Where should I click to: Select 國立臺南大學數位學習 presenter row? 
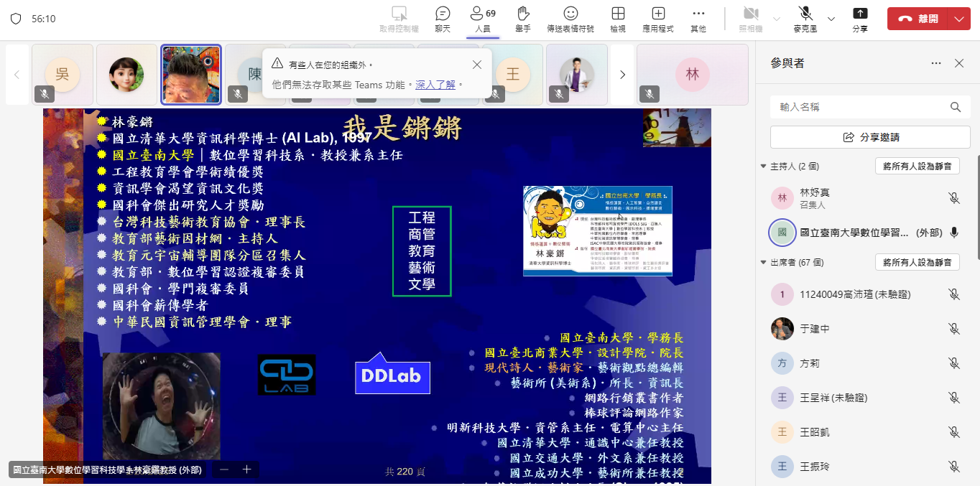click(x=867, y=233)
